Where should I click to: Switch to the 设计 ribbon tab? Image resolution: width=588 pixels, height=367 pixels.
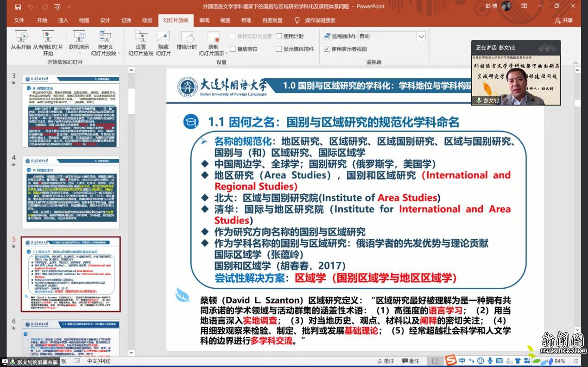(105, 20)
